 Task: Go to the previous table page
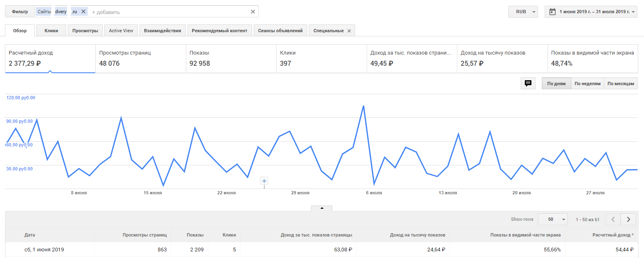coord(613,219)
